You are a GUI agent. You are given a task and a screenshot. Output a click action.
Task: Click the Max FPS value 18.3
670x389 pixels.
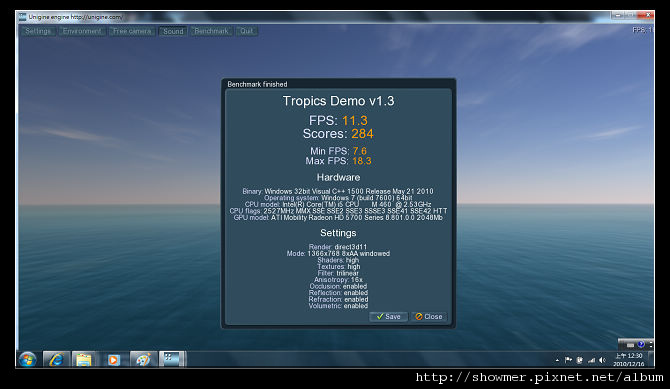[x=361, y=161]
